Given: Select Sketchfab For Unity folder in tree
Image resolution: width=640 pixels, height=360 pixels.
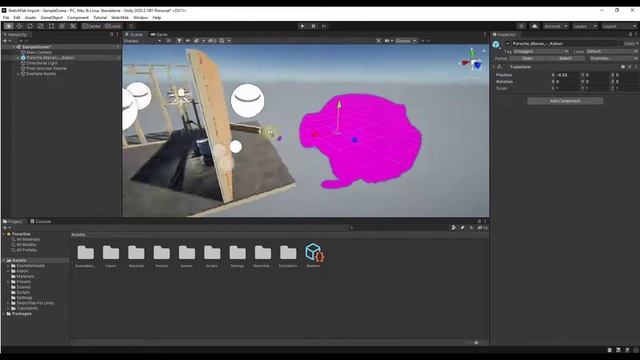Looking at the screenshot, I should [x=35, y=303].
